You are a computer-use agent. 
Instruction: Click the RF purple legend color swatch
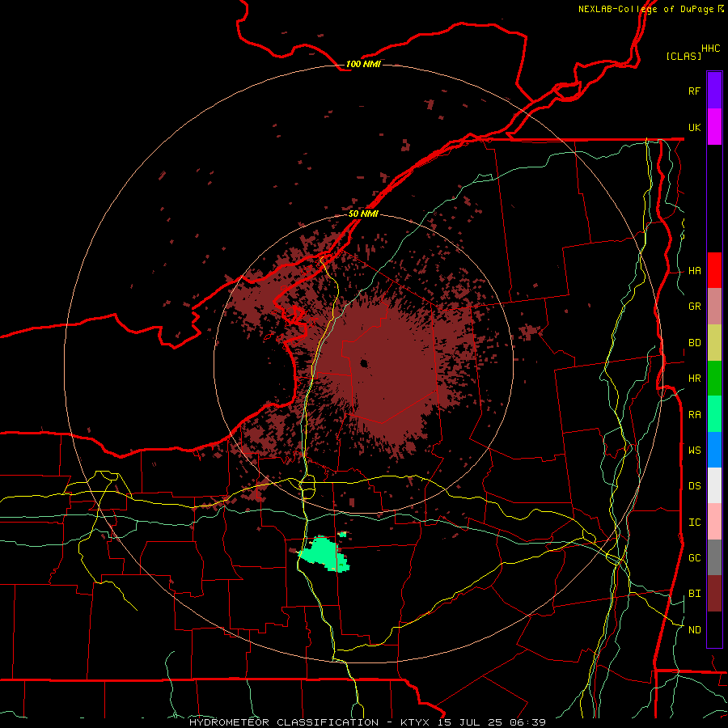click(714, 91)
